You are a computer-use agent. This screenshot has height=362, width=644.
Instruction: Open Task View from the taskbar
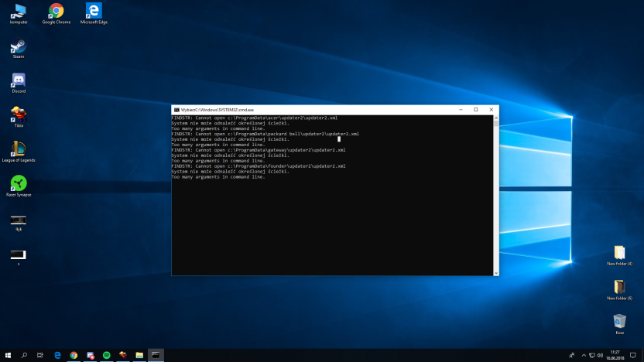click(x=39, y=356)
